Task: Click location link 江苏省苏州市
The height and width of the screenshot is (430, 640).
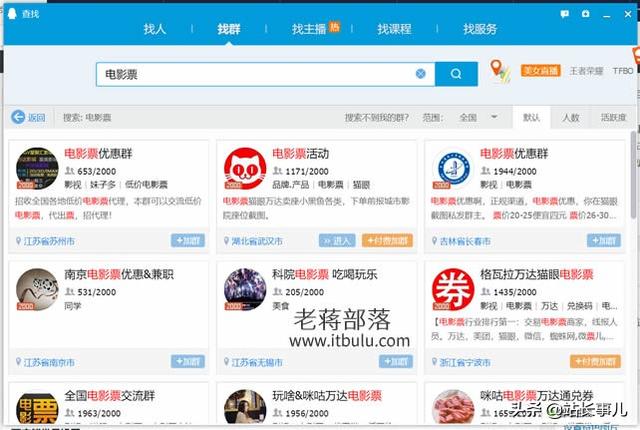Action: [x=49, y=241]
